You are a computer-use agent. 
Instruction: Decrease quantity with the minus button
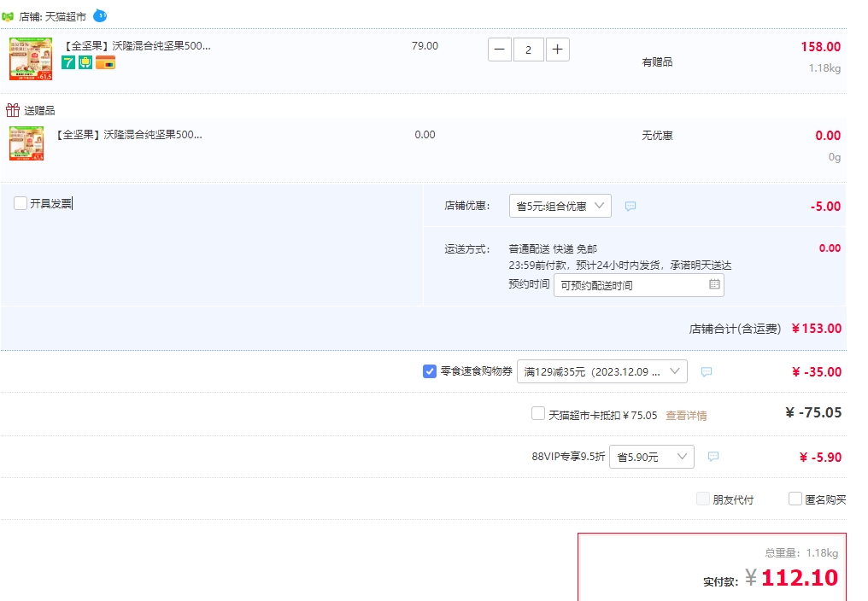point(499,50)
